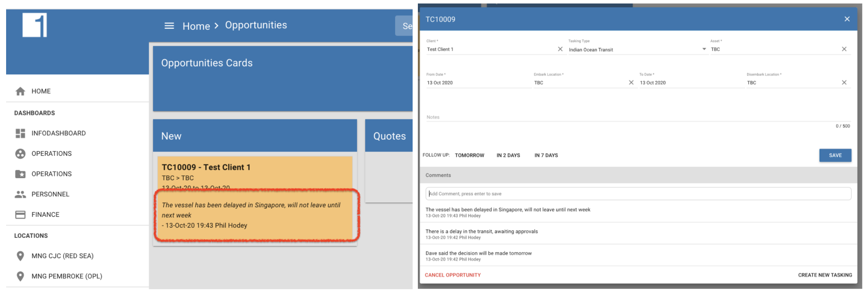Click the MNG CJC location pin icon
This screenshot has height=297, width=868.
pos(21,256)
